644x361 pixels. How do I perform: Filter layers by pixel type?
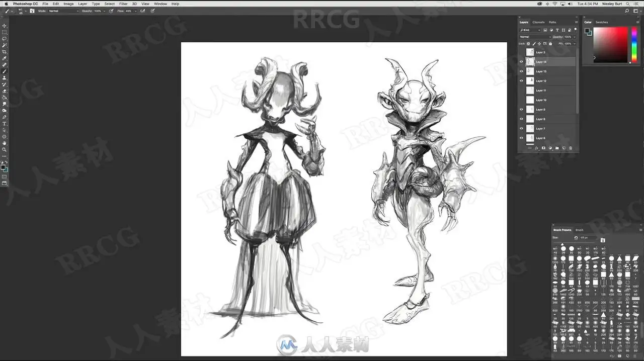tap(545, 30)
